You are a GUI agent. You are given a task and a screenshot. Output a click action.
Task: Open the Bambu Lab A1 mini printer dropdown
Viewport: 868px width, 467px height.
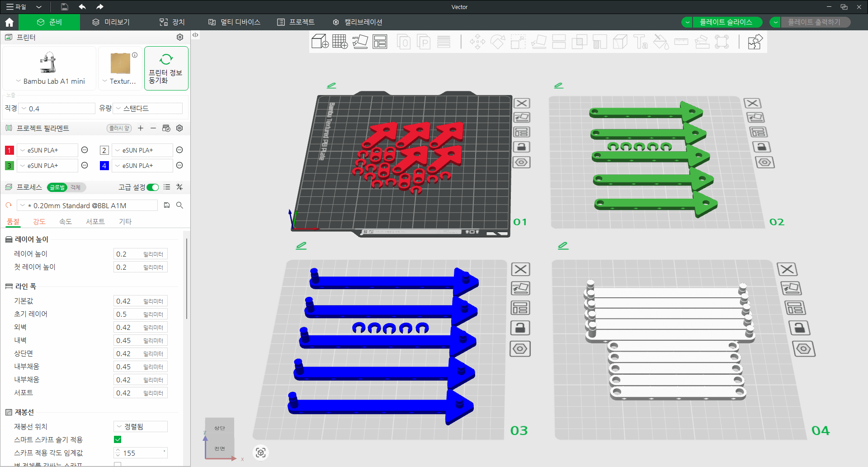50,81
